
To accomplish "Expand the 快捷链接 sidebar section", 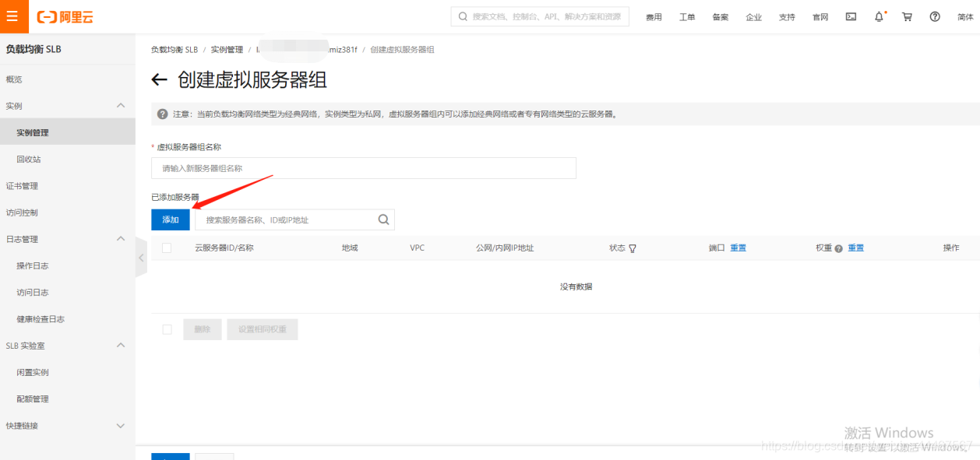I will (x=121, y=426).
